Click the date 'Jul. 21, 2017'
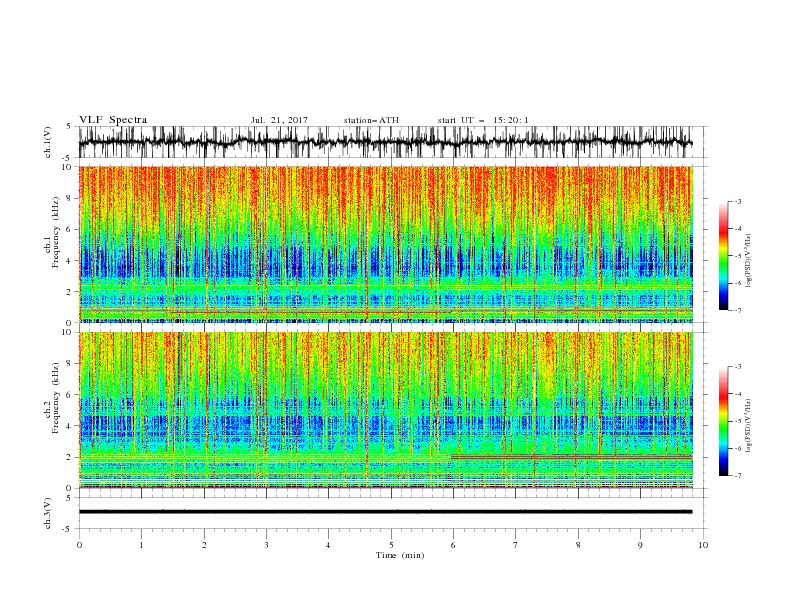Viewport: 792px width, 612px height. point(279,120)
